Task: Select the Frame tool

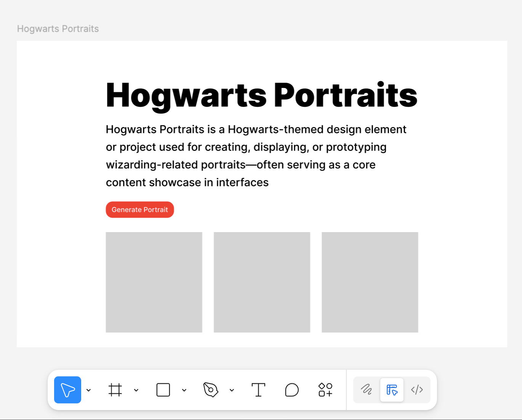Action: click(x=115, y=390)
